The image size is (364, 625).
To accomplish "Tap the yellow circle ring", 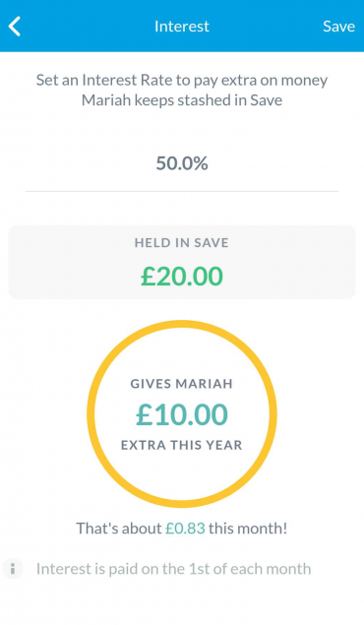I will (x=182, y=414).
